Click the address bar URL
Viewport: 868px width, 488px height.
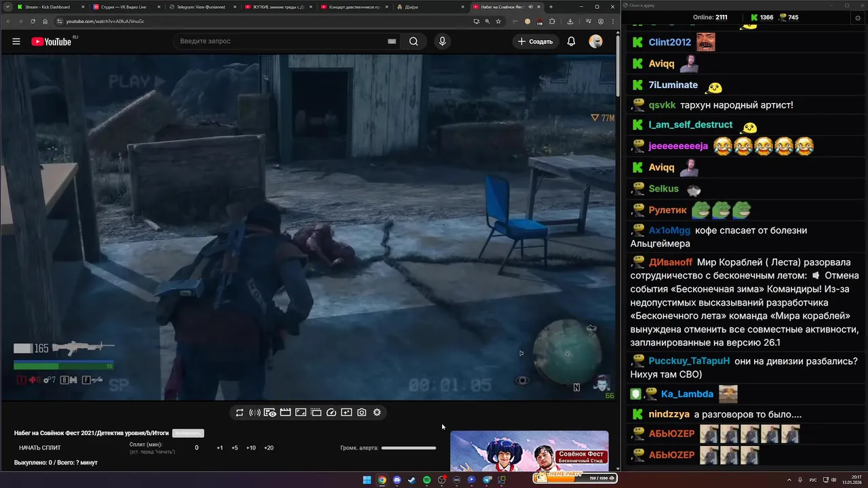click(x=105, y=21)
